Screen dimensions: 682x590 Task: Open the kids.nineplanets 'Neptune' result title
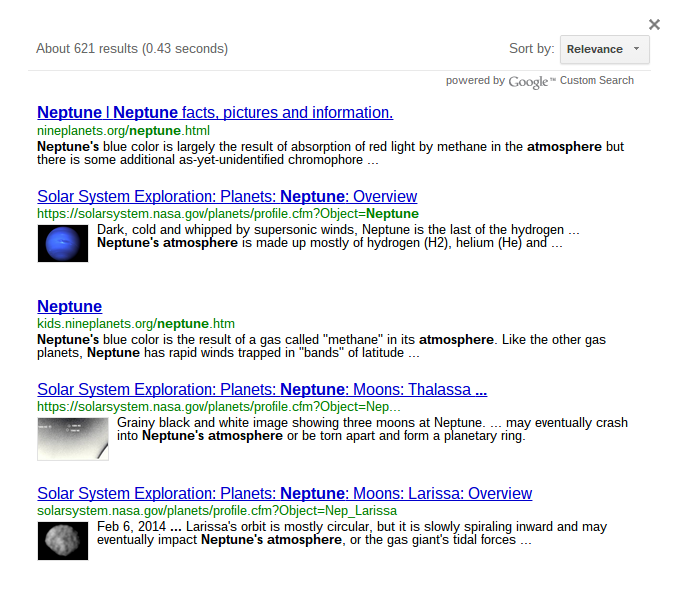(70, 306)
